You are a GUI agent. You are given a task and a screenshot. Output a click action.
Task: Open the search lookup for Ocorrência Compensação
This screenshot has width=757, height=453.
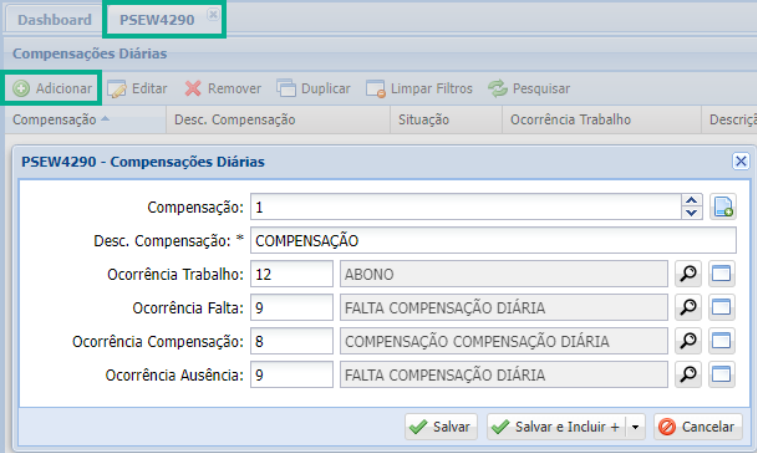pyautogui.click(x=688, y=341)
